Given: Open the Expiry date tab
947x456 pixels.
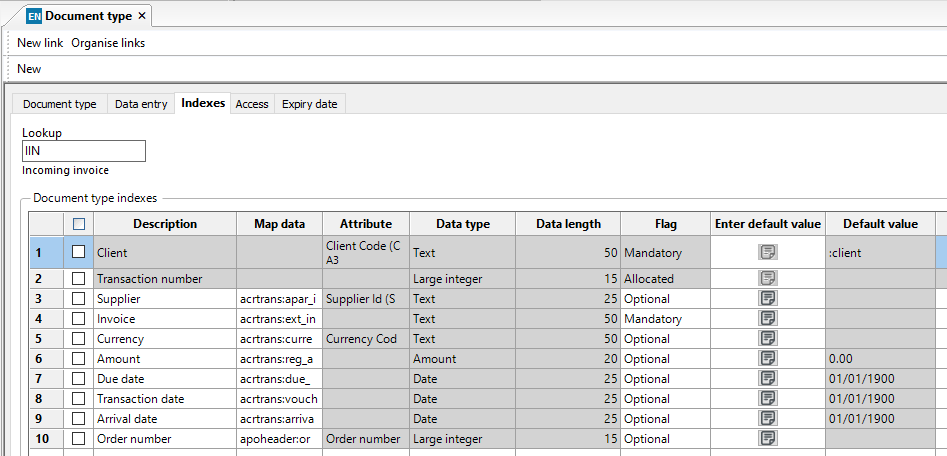Looking at the screenshot, I should tap(309, 104).
